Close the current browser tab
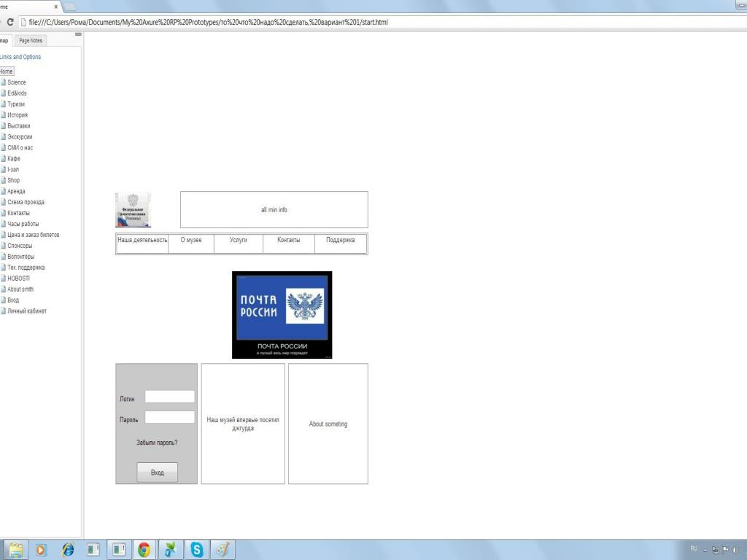Image resolution: width=747 pixels, height=560 pixels. tap(55, 7)
